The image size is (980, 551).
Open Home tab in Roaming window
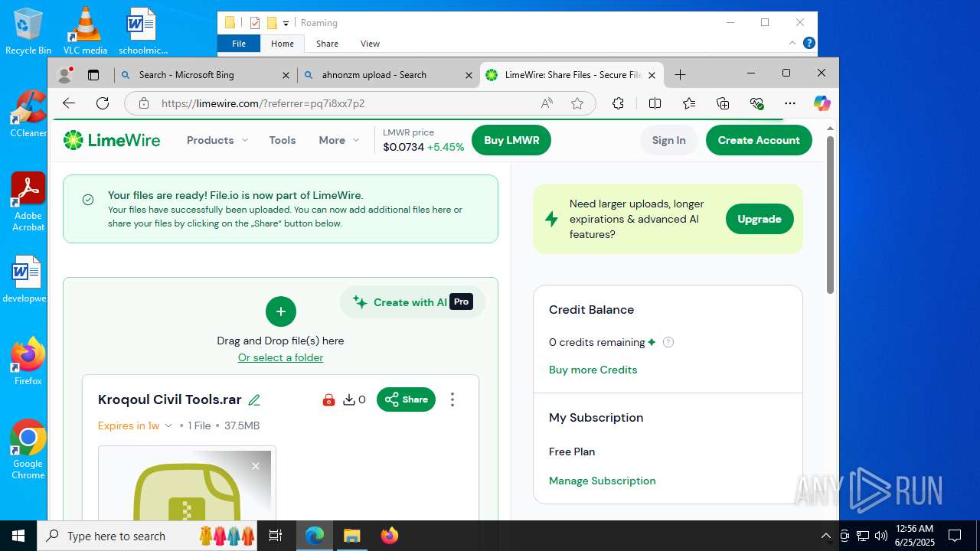pos(283,44)
